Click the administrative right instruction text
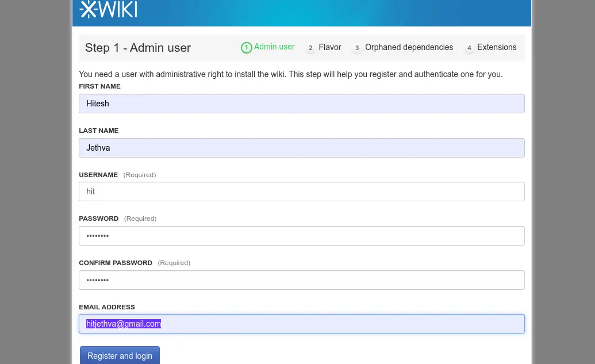 (291, 74)
